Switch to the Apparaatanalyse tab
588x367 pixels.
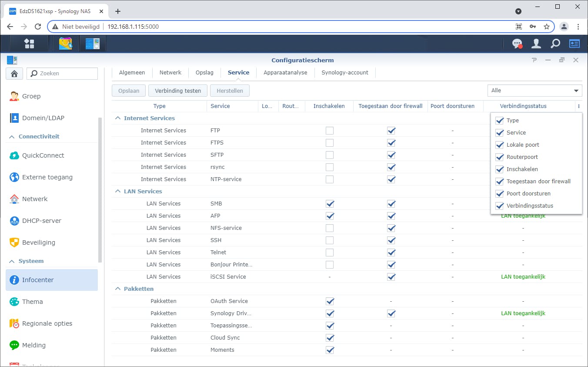[285, 73]
